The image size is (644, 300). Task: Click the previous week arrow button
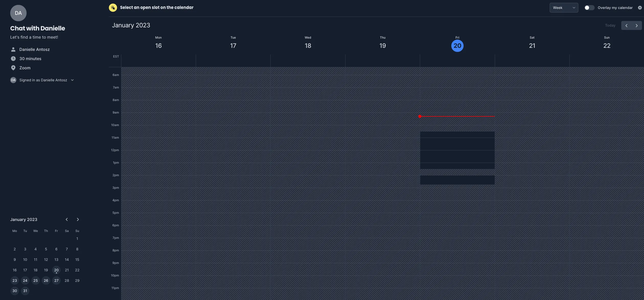coord(626,25)
